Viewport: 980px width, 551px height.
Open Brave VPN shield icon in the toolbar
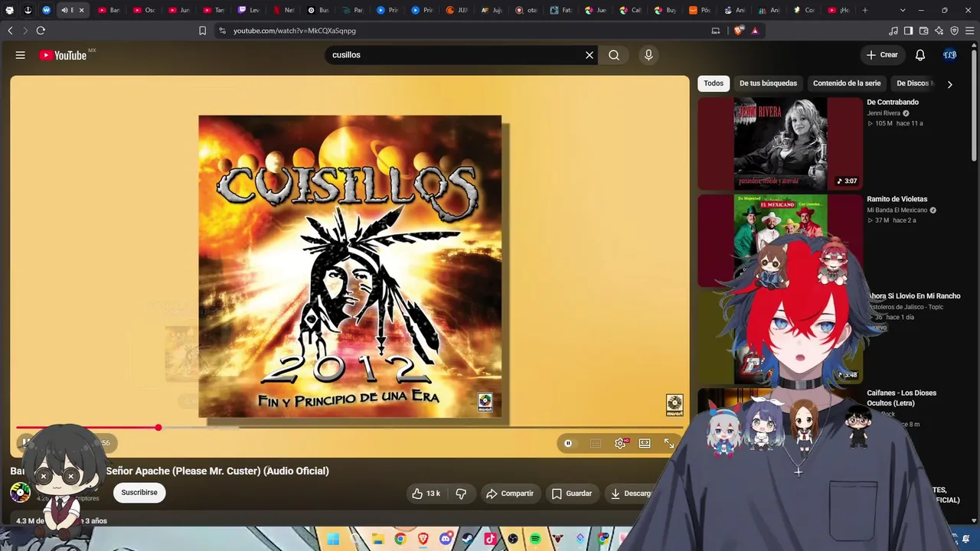pyautogui.click(x=954, y=31)
